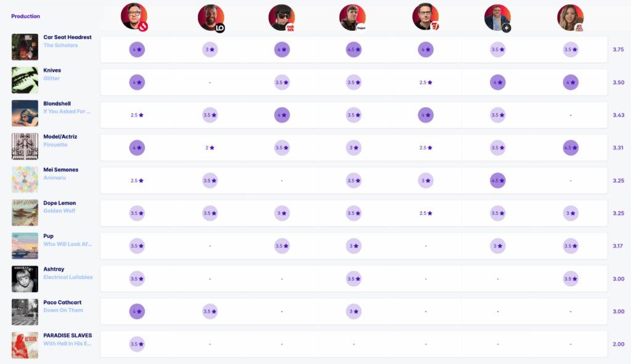
Task: Click the 3.75 average score for The Scholars
Action: (618, 49)
